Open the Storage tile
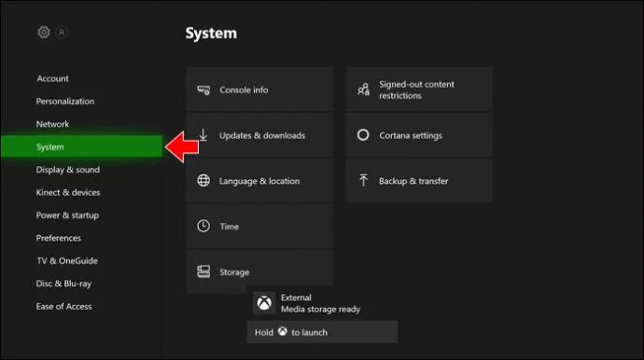 pyautogui.click(x=259, y=271)
